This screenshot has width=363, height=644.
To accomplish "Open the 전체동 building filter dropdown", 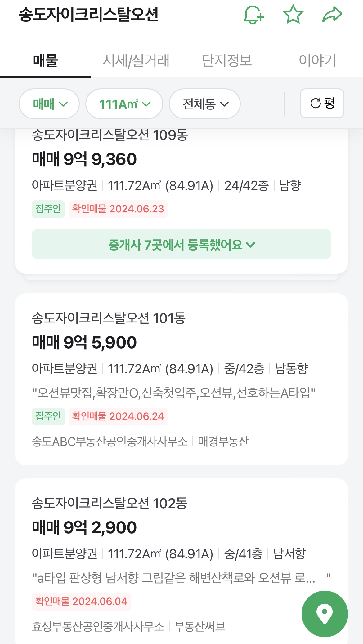I will (205, 104).
